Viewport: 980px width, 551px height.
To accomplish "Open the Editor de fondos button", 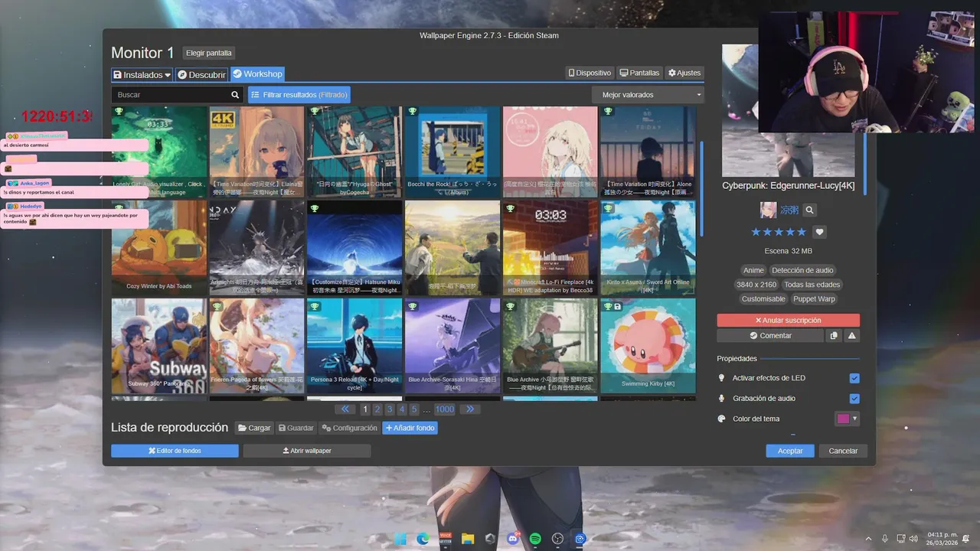I will tap(175, 451).
